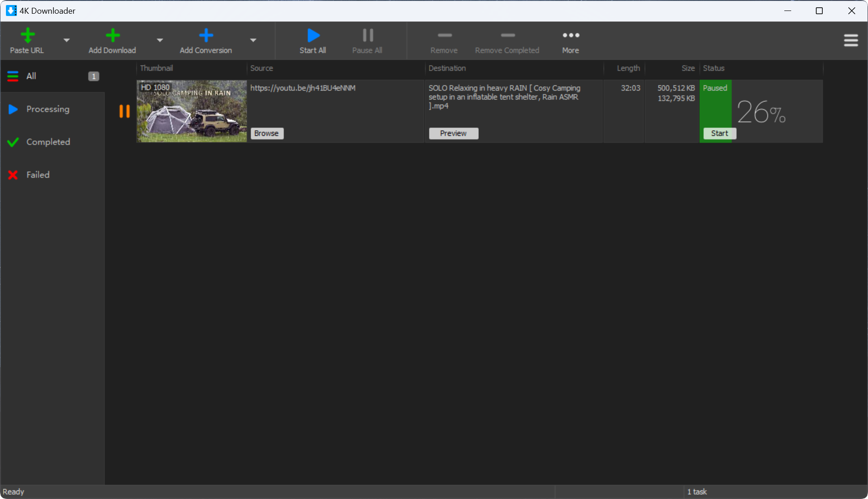This screenshot has width=868, height=499.
Task: Resume download with the Start button
Action: (719, 133)
